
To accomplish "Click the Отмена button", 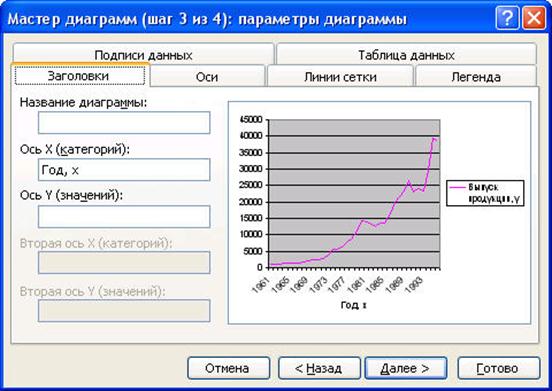I will point(228,368).
